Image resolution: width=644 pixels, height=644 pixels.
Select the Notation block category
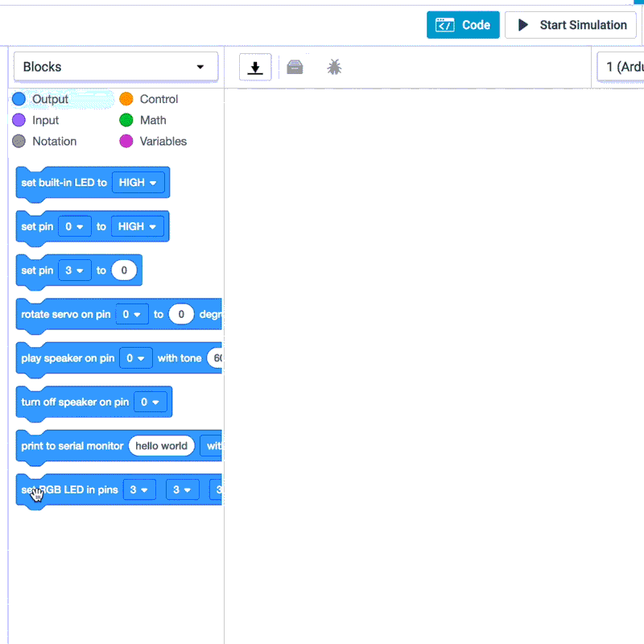[x=44, y=141]
